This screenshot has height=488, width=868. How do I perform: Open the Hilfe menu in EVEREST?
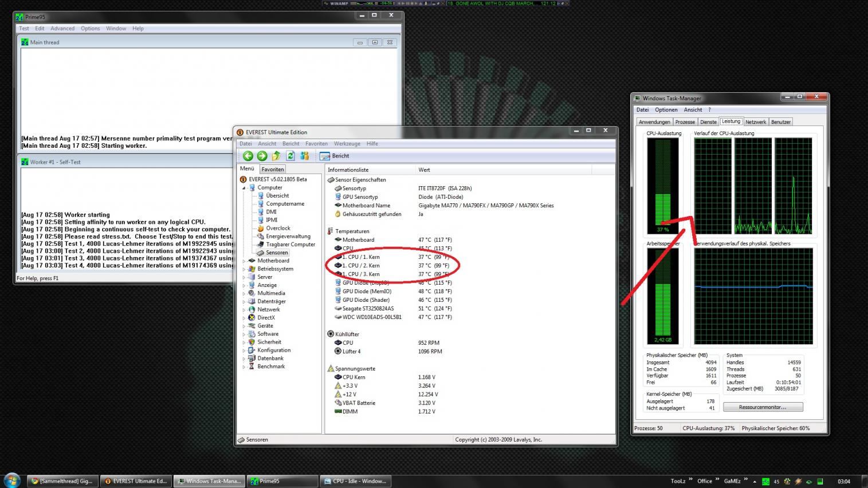tap(372, 144)
